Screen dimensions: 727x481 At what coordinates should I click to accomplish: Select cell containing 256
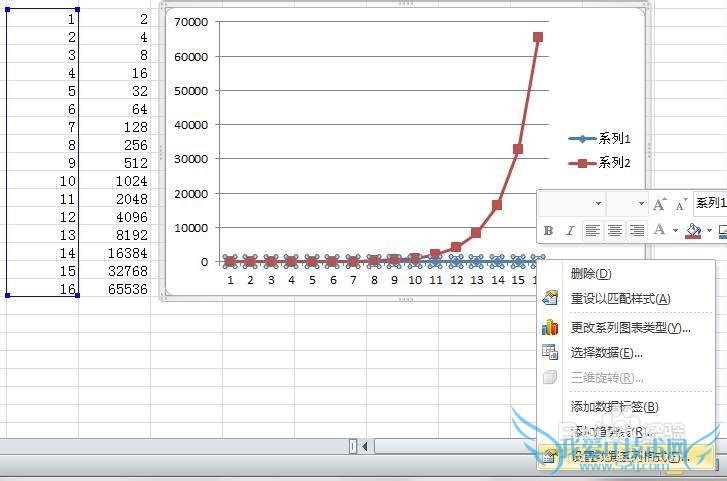pos(115,145)
